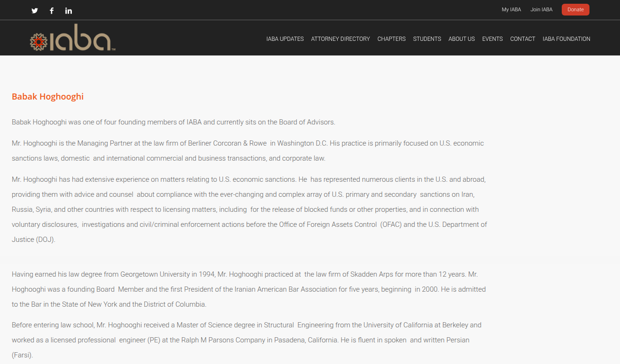620x364 pixels.
Task: Click the text 'Office of Foreign Assets Control'
Action: click(x=328, y=225)
